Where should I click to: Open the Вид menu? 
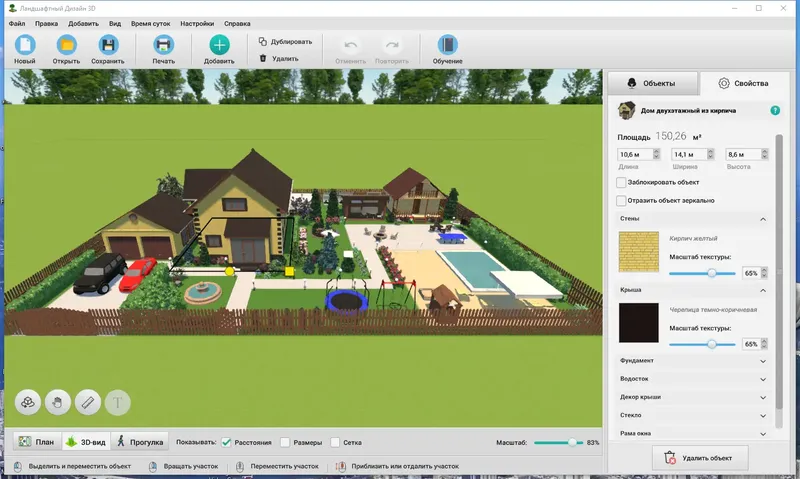(x=115, y=23)
